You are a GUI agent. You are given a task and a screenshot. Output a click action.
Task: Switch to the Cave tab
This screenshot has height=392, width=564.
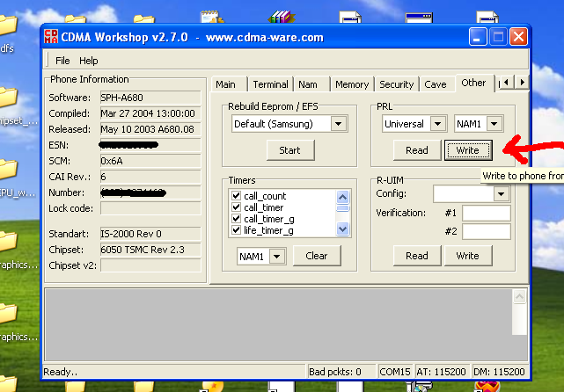(436, 84)
